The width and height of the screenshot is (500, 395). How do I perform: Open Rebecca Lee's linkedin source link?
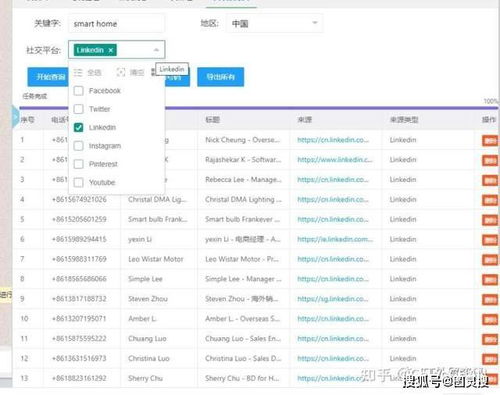[333, 180]
